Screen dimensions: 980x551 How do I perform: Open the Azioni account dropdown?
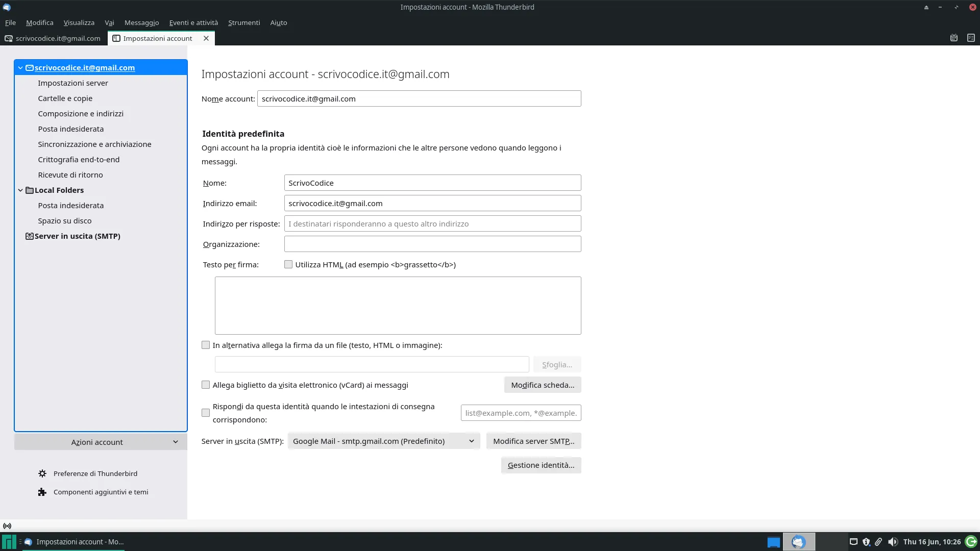click(100, 442)
